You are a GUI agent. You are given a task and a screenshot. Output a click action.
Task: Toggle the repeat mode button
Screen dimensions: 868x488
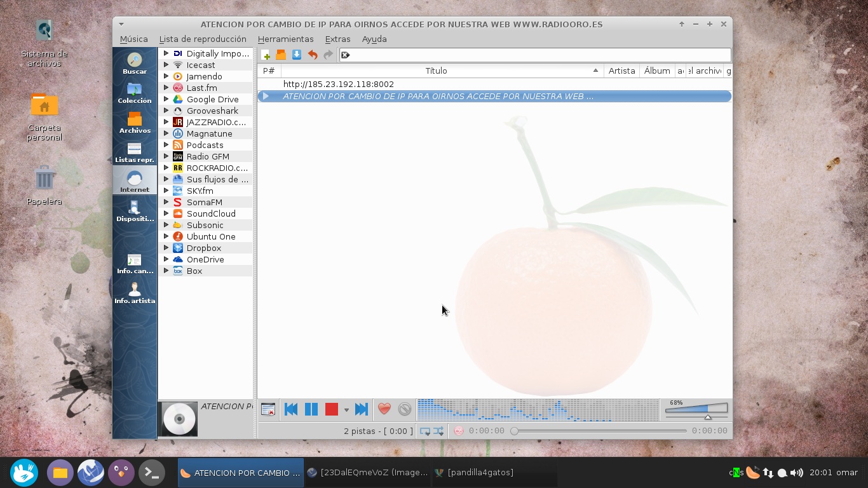pyautogui.click(x=425, y=431)
